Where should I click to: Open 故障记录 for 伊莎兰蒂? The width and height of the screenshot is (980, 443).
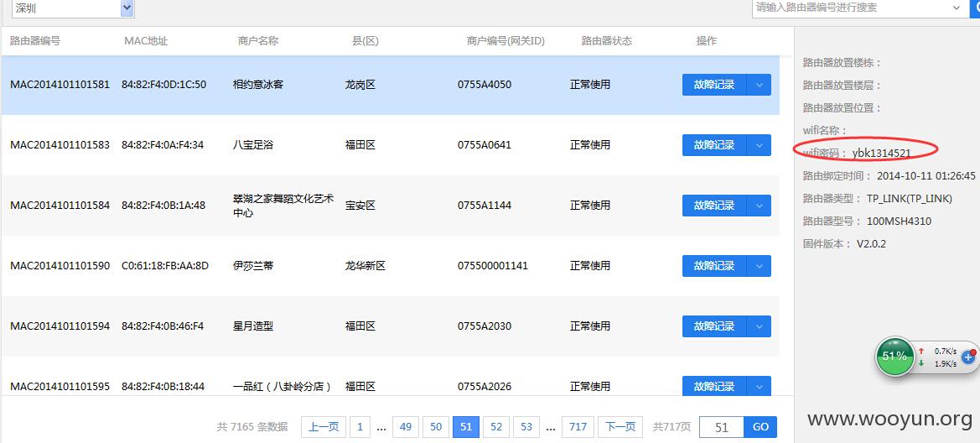714,266
